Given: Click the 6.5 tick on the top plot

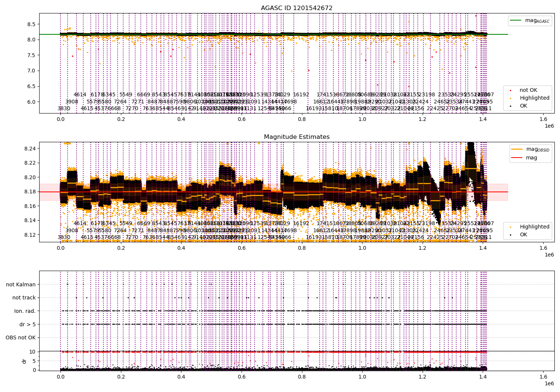Looking at the screenshot, I should [x=32, y=86].
